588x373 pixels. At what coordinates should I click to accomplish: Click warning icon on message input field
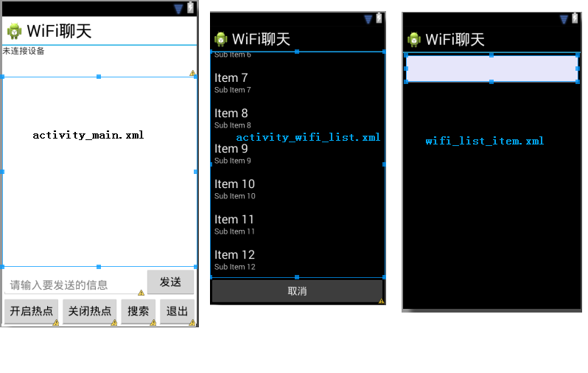pyautogui.click(x=141, y=293)
